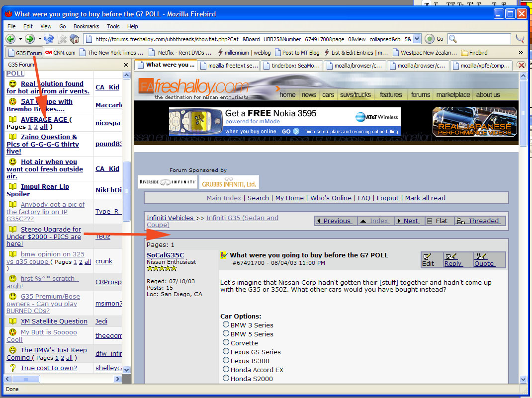Click the CNN.com bookmark icon
This screenshot has height=398, width=532.
coord(49,53)
